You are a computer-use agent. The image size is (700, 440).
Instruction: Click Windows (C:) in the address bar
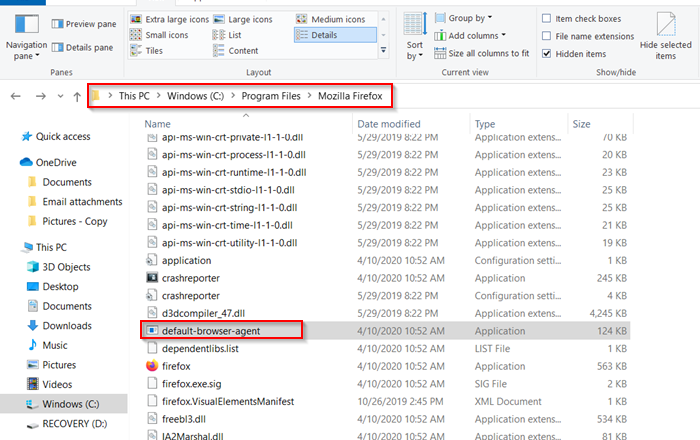pos(196,96)
